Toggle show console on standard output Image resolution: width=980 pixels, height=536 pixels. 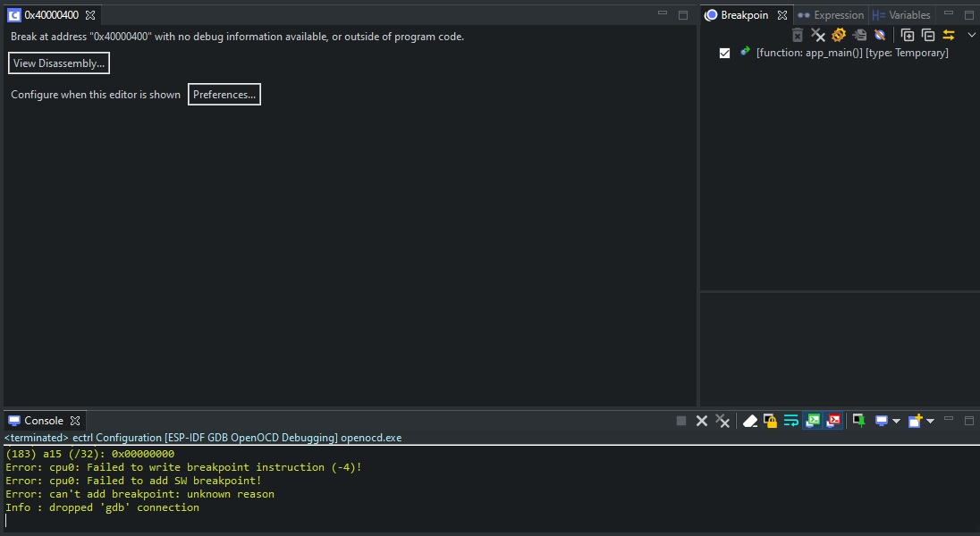813,421
